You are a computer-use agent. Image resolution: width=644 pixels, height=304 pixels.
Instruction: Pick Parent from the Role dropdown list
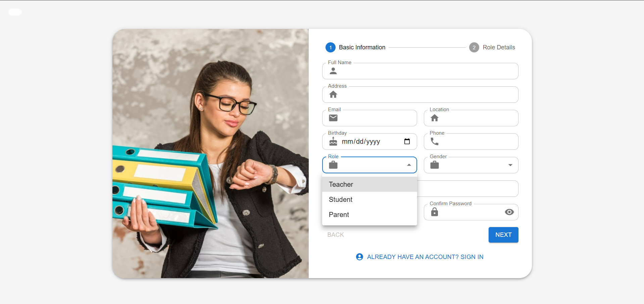339,215
